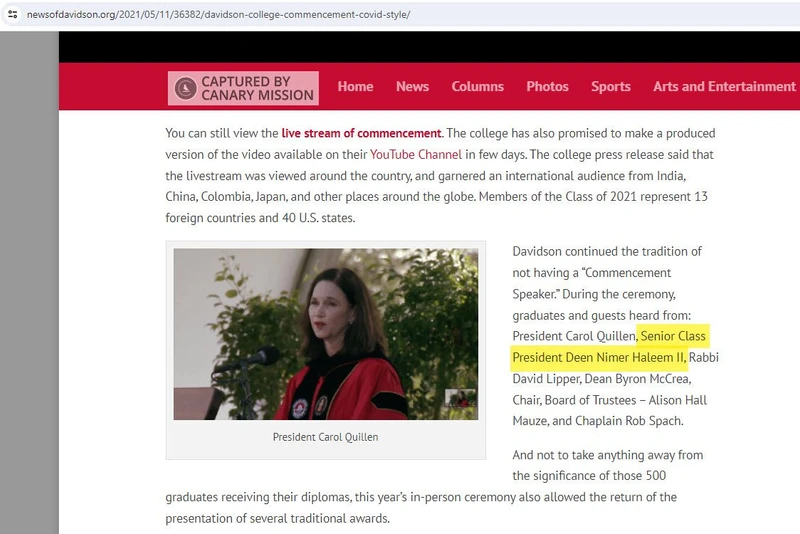Click the highlighted 'Senior Class' text
The width and height of the screenshot is (800, 534).
click(673, 336)
